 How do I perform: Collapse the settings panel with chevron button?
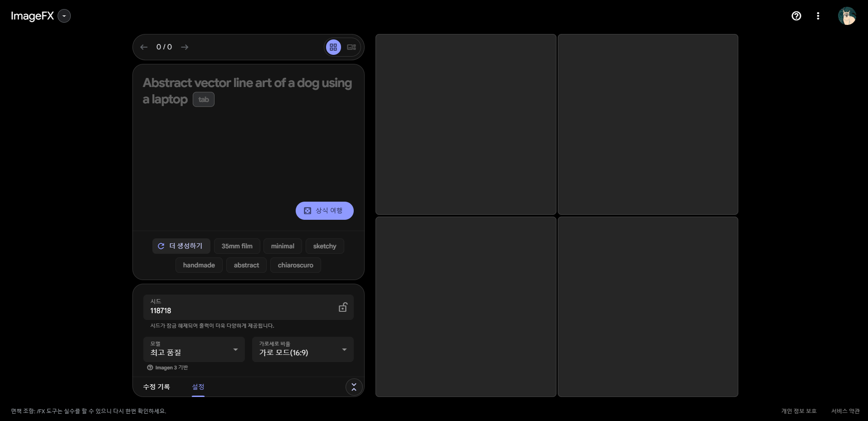[x=354, y=387]
